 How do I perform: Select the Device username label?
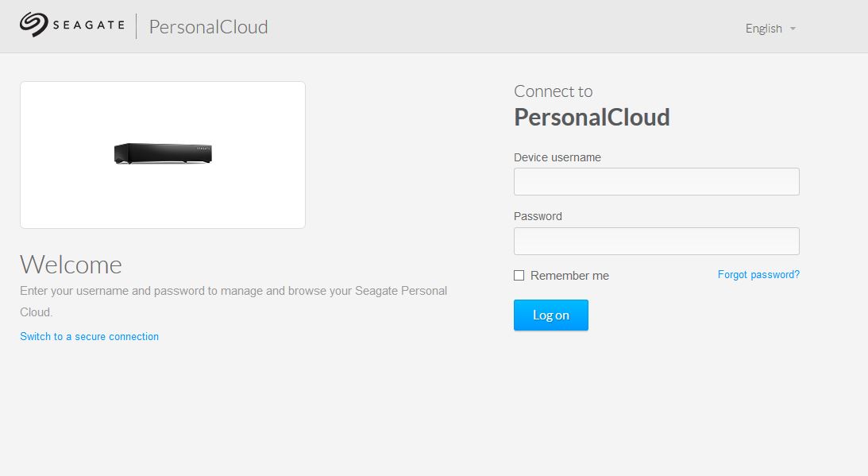(558, 157)
